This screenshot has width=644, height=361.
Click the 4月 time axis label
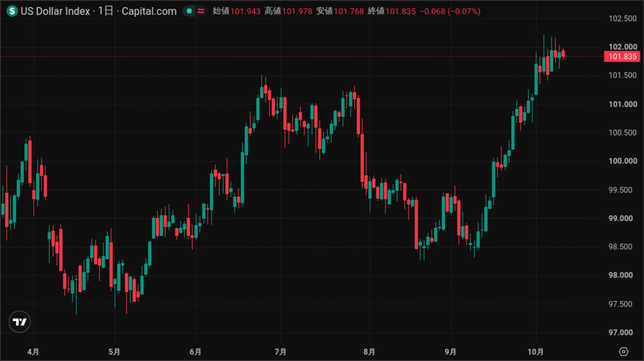point(33,352)
